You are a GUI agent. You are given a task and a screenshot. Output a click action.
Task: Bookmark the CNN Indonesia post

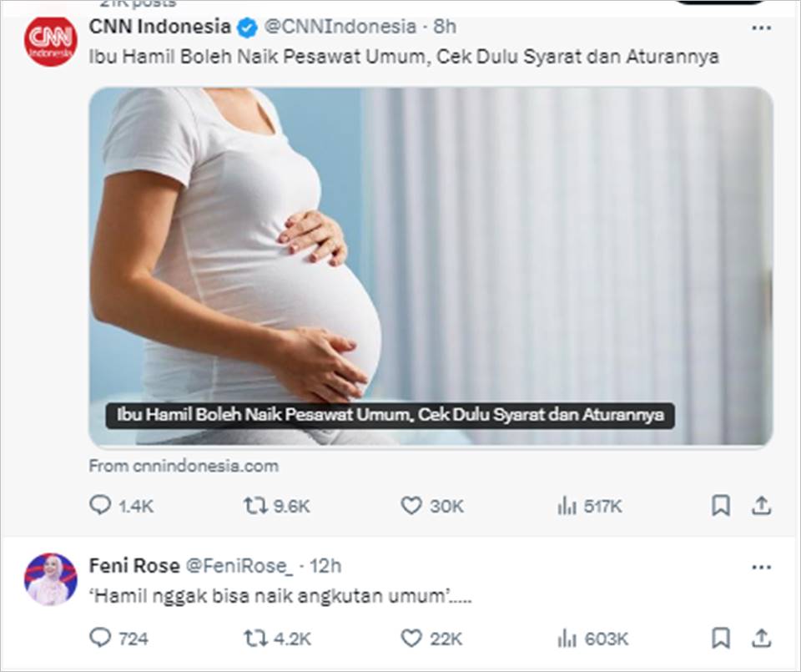pos(721,505)
